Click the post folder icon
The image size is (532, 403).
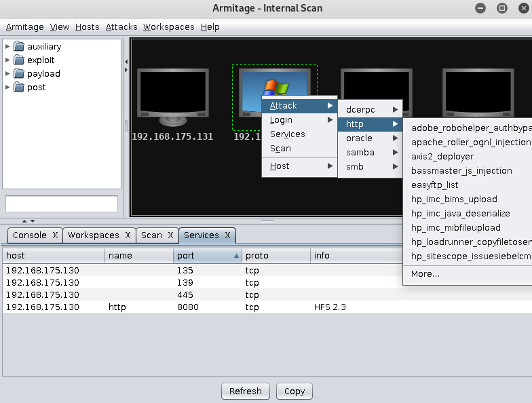(19, 87)
